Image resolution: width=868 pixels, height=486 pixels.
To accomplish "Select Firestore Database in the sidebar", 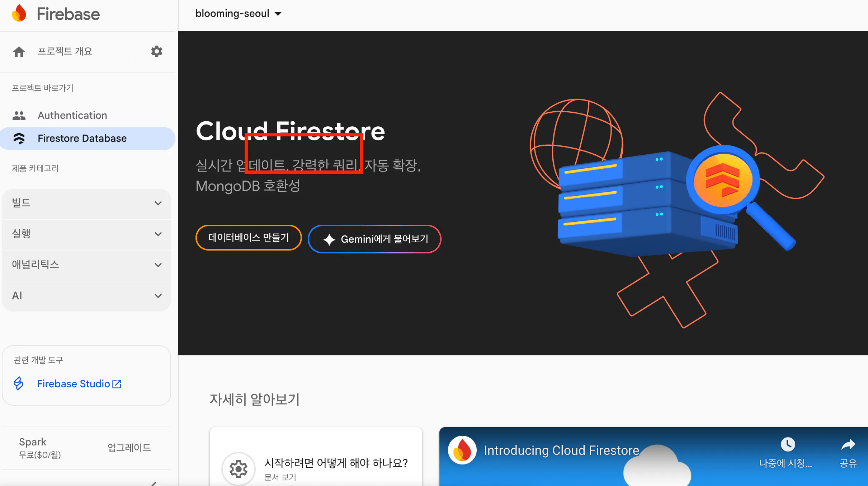I will 82,138.
